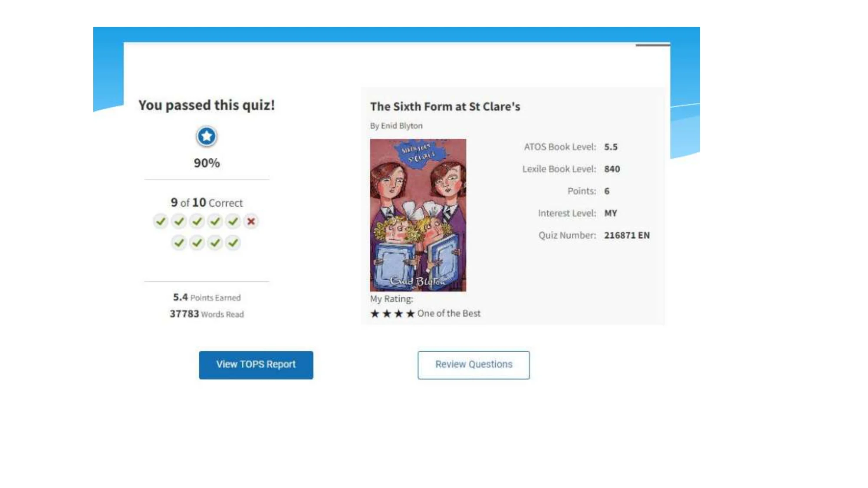Select the second star in My Rating

point(387,314)
